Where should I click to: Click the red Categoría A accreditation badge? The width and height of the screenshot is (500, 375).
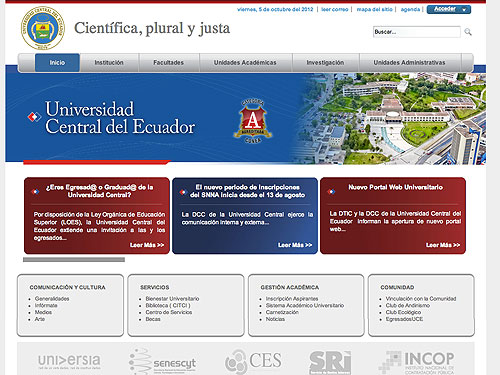click(253, 121)
